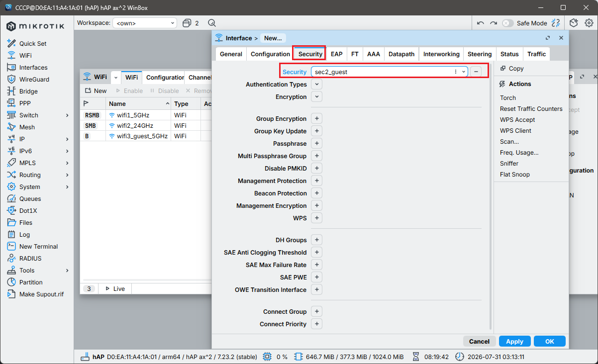Open PPP in the sidebar

coord(25,103)
